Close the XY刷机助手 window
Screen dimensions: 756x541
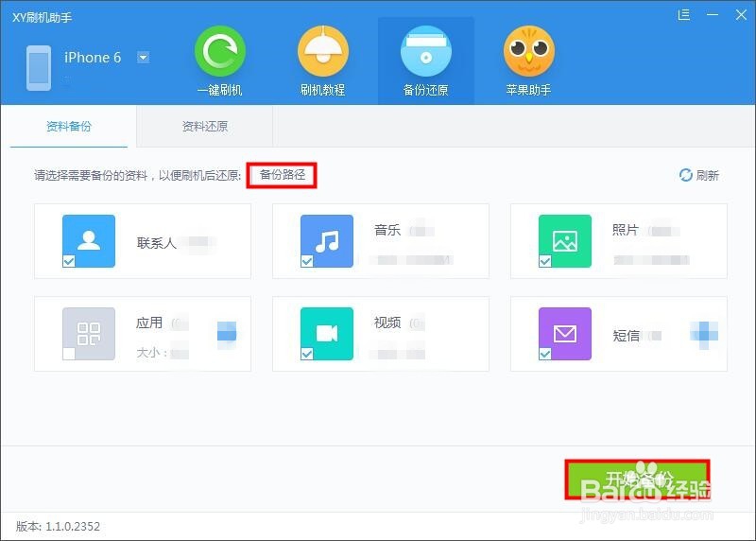(741, 15)
